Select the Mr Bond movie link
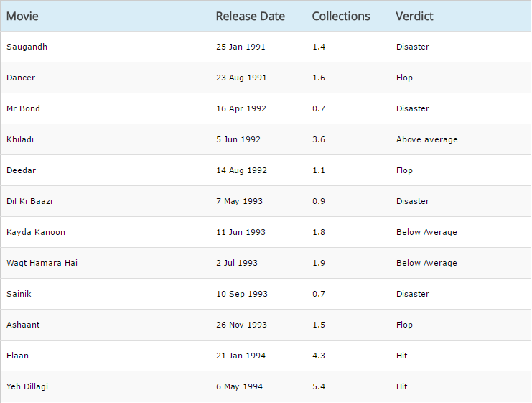 point(23,108)
